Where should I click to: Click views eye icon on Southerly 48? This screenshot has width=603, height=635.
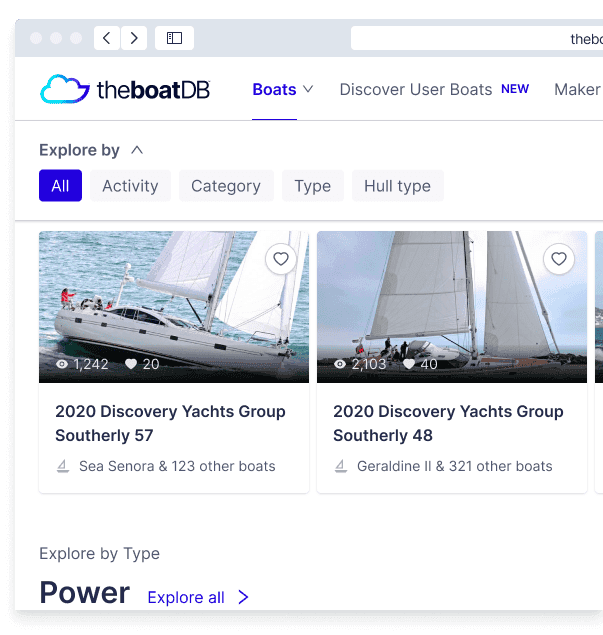point(340,364)
